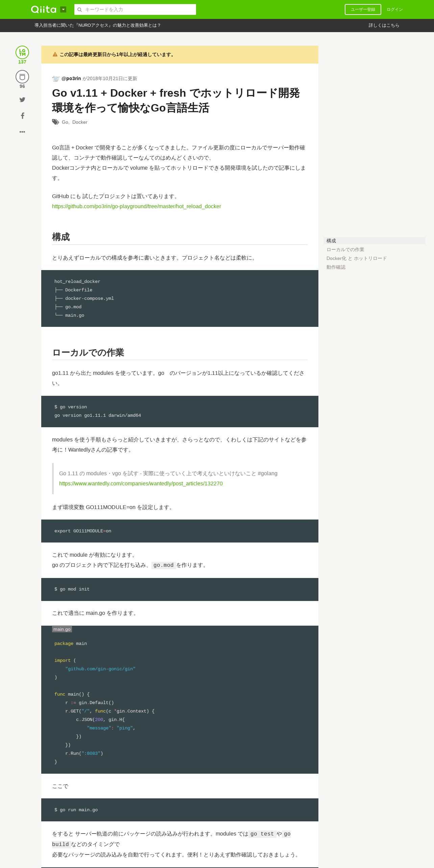Click the Qiita logo
This screenshot has height=868, width=434.
click(x=44, y=9)
